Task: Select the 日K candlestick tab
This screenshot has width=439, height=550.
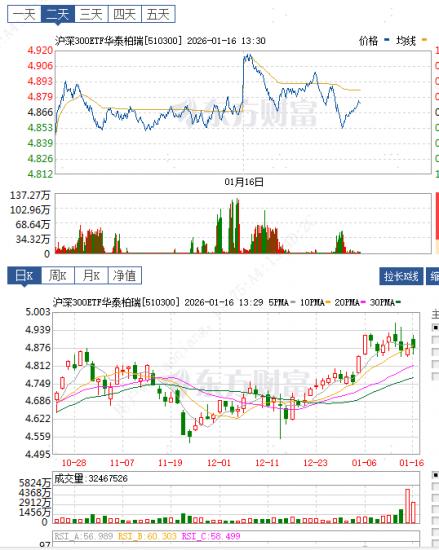Action: (x=24, y=275)
